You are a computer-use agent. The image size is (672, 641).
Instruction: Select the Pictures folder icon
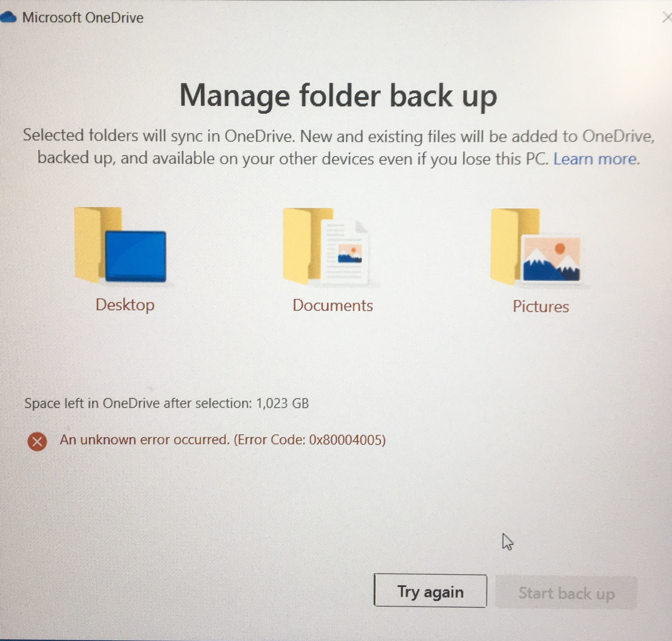(x=536, y=247)
